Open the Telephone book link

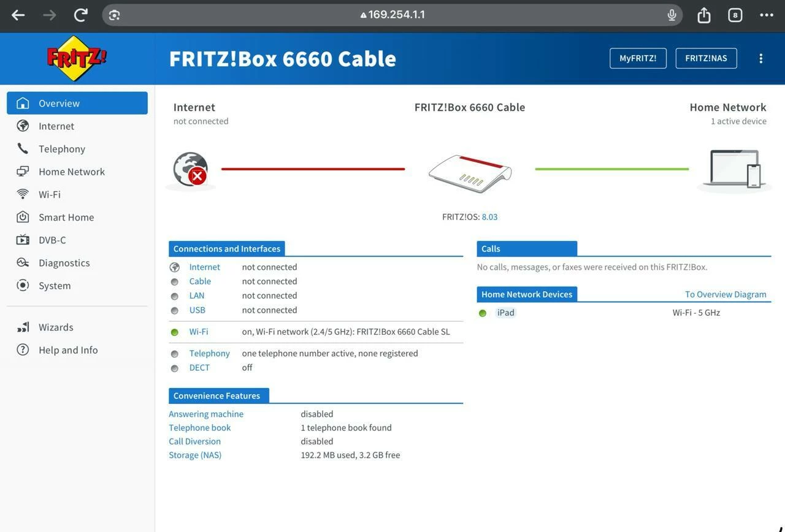click(x=200, y=428)
